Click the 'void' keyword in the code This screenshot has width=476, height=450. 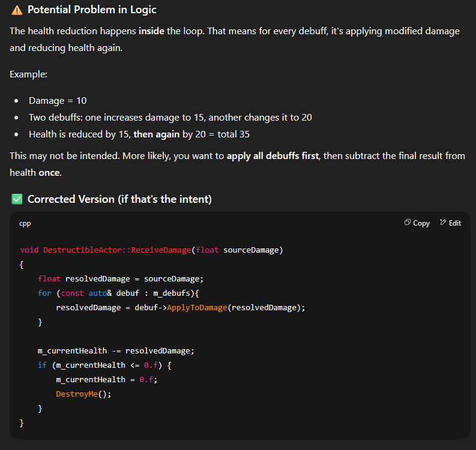[29, 250]
